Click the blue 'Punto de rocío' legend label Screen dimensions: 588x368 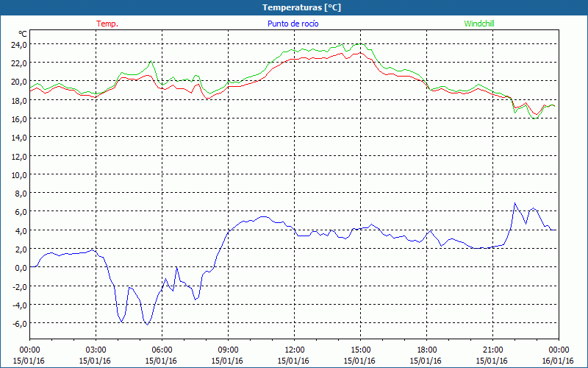pos(293,24)
